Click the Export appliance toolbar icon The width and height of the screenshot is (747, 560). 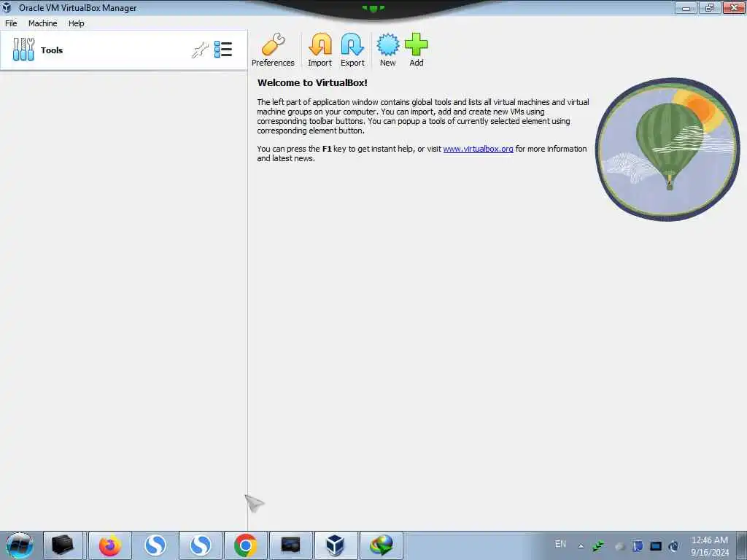coord(352,50)
